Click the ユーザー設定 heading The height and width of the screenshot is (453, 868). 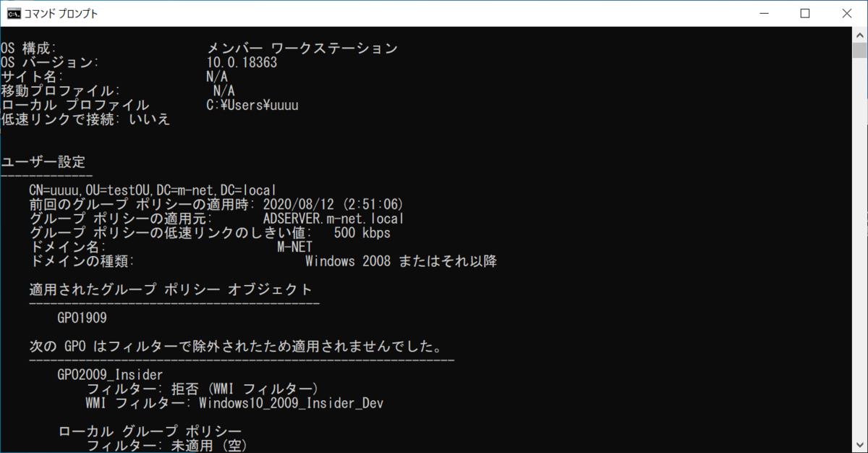pos(43,161)
